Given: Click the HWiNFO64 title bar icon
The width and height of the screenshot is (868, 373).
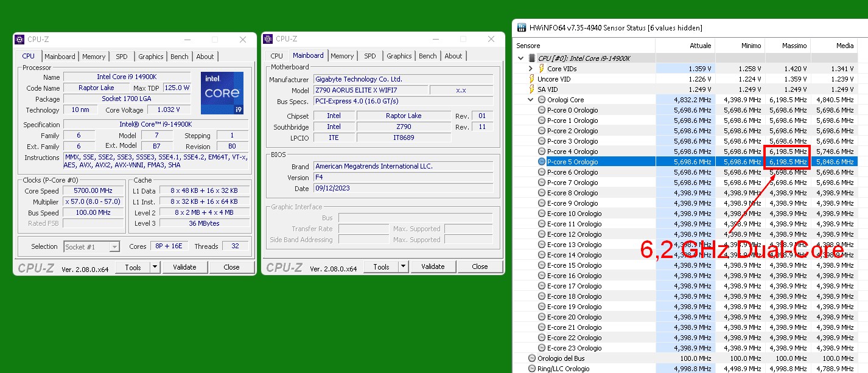Looking at the screenshot, I should pyautogui.click(x=522, y=27).
